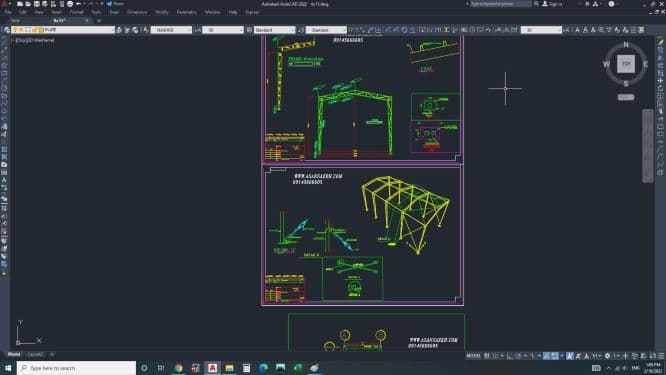666x375 pixels.
Task: Click the Redo arrow icon
Action: point(91,4)
